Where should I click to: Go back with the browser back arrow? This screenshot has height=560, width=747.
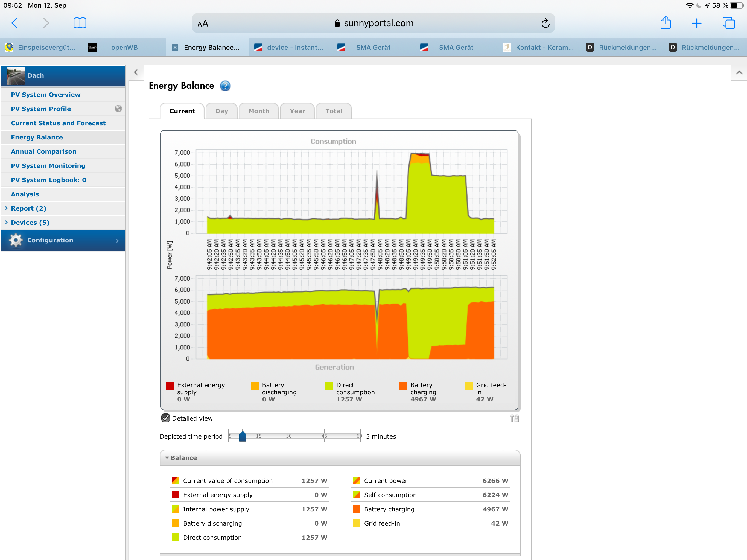coord(14,23)
